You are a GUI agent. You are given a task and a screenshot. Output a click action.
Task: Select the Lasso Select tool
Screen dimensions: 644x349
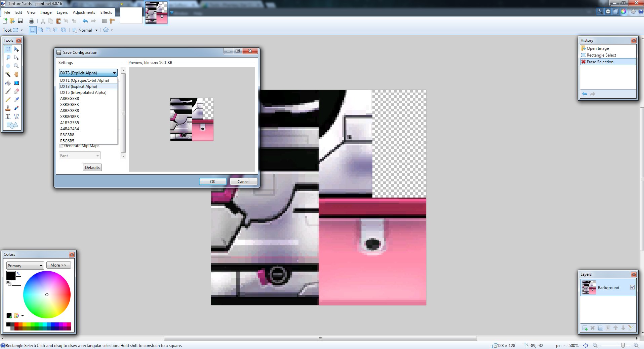click(8, 58)
